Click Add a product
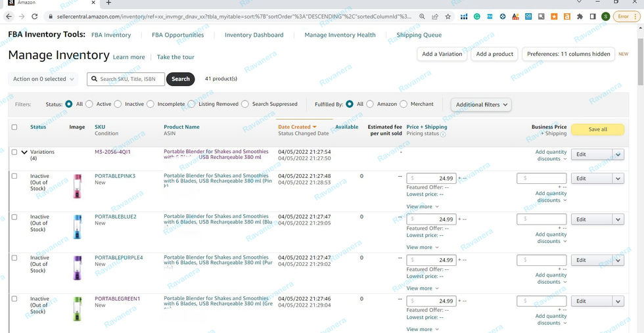 494,55
